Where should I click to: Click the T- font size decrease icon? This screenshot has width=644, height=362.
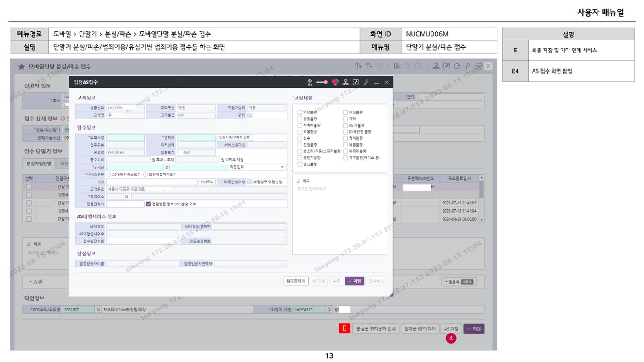point(368,66)
